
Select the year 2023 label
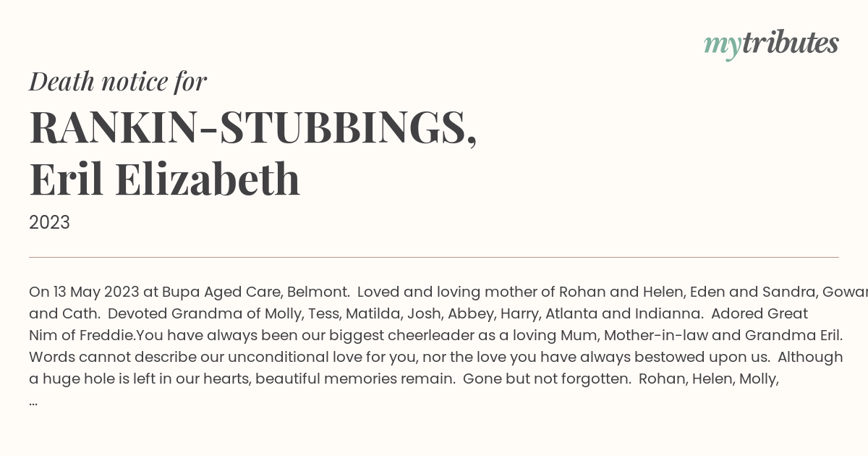[49, 222]
